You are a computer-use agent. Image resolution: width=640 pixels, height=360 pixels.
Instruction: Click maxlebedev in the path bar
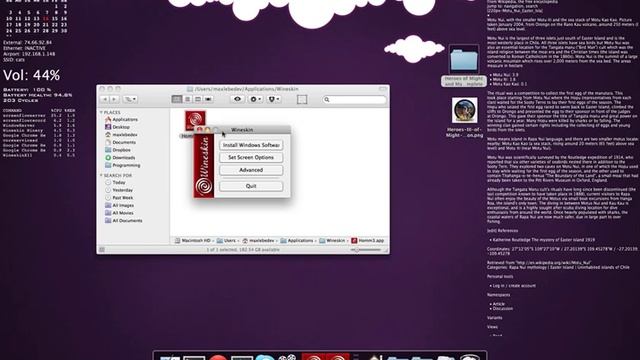(x=258, y=241)
